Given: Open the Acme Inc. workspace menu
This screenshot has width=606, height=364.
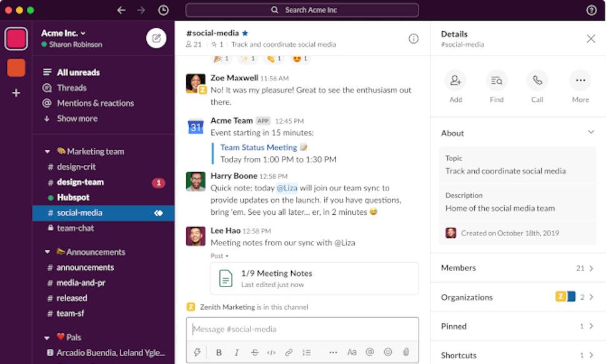Looking at the screenshot, I should [63, 33].
